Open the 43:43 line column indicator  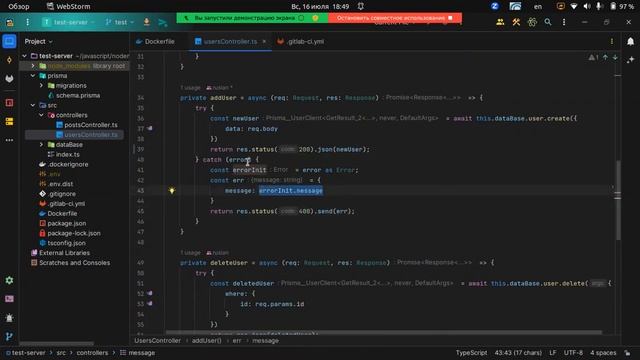pyautogui.click(x=518, y=353)
